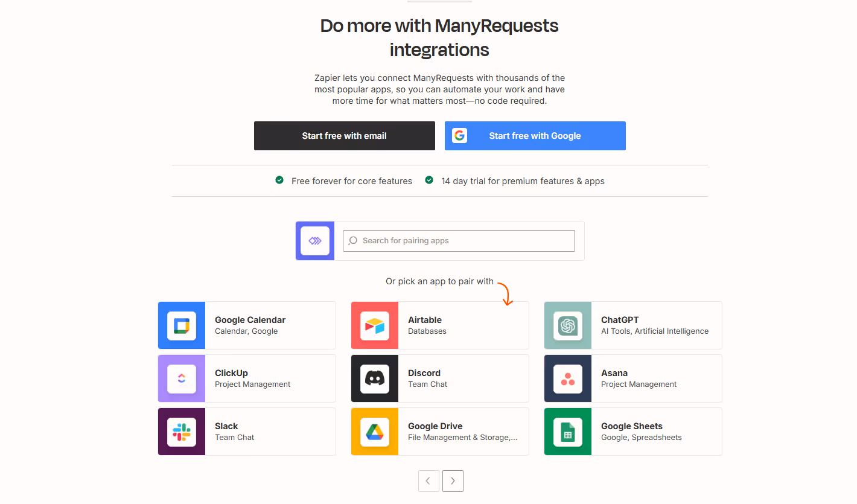Click the Google Drive logo icon
Image resolution: width=857 pixels, height=504 pixels.
[375, 432]
